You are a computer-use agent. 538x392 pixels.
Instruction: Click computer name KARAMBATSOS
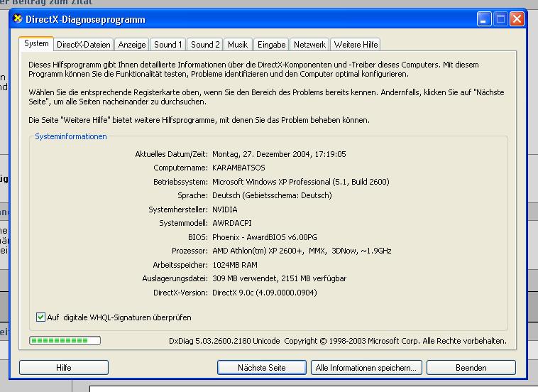[x=238, y=168]
